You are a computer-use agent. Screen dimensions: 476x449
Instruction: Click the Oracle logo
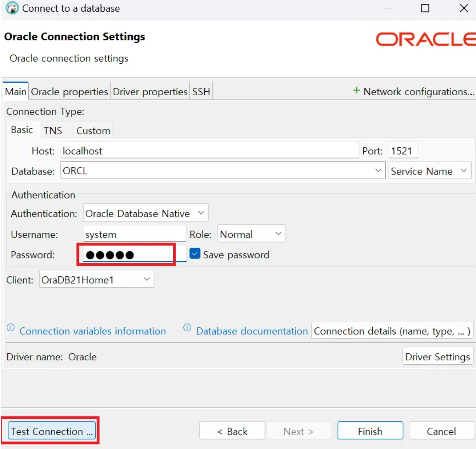coord(425,39)
